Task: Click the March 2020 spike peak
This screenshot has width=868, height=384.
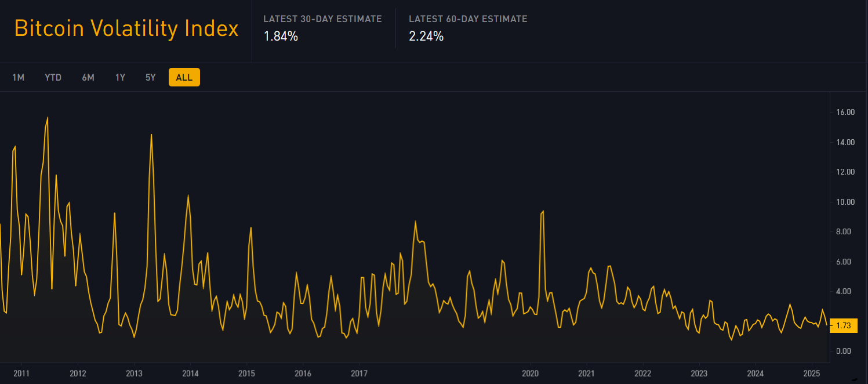Action: point(543,211)
